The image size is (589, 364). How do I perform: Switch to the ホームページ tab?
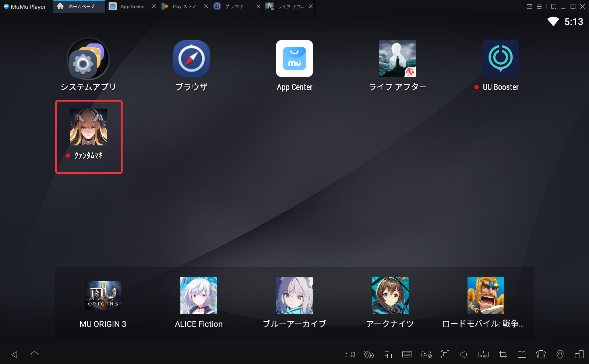(79, 7)
